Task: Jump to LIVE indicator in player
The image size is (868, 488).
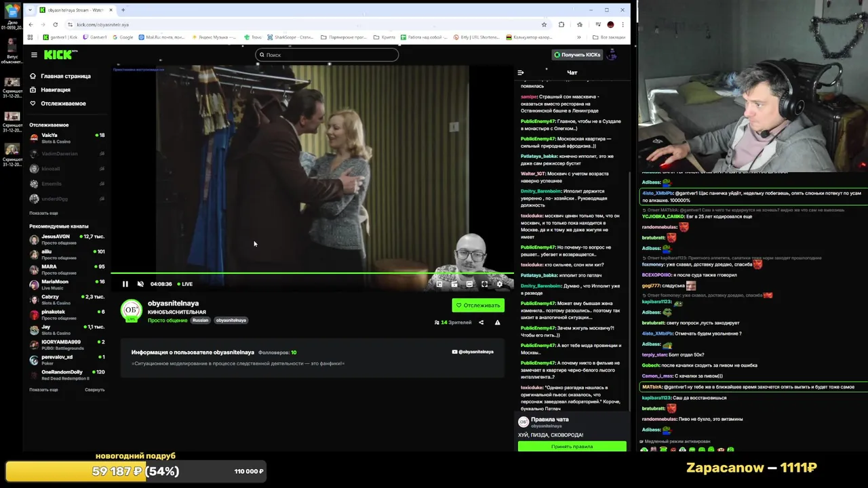Action: pos(184,284)
